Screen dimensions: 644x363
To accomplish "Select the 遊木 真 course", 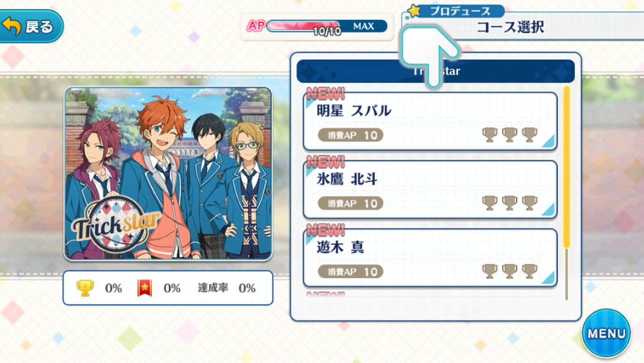I will (x=430, y=257).
